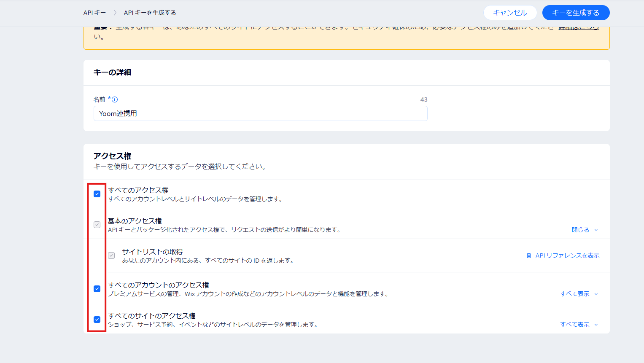Click the info icon beside the 名前 label
644x363 pixels.
click(x=115, y=99)
